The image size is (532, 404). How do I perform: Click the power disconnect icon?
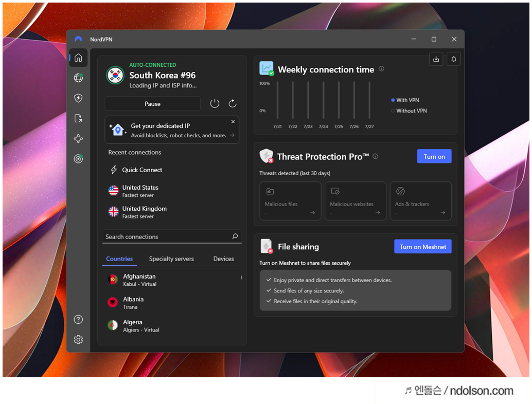coord(215,103)
